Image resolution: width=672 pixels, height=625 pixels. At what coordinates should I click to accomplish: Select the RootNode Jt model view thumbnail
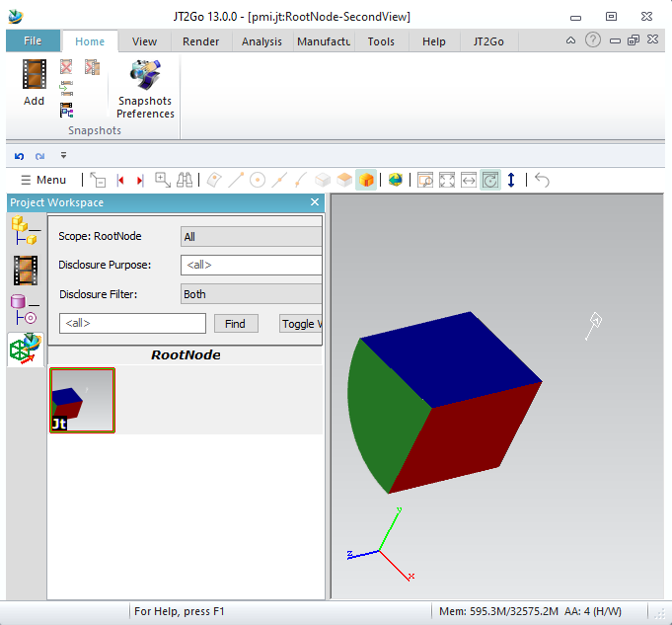click(83, 400)
